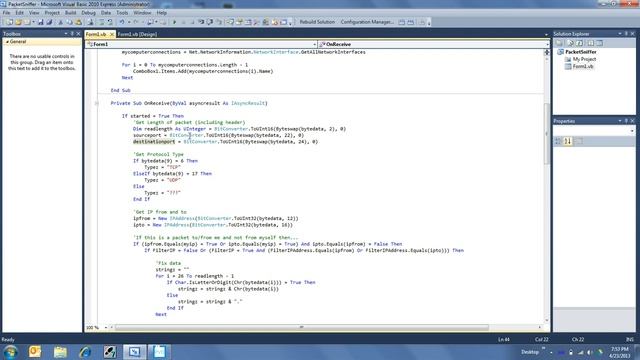The height and width of the screenshot is (360, 640).
Task: Toggle auto-hide pin on Toolbox panel
Action: (72, 33)
